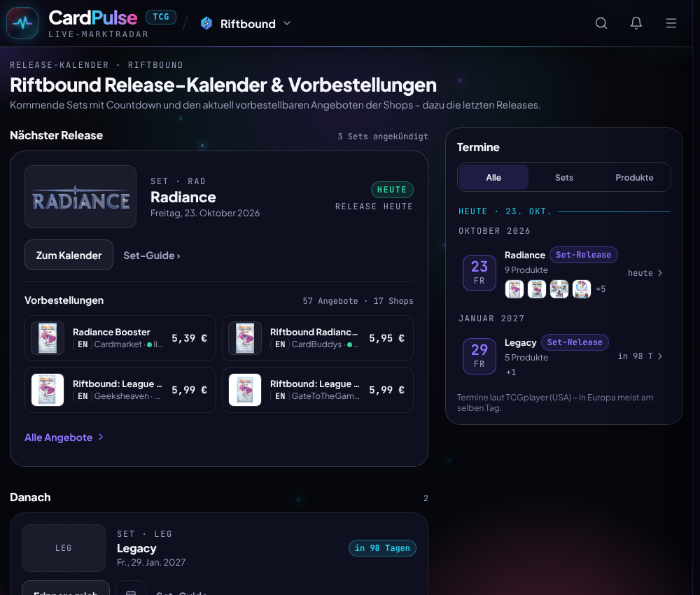Viewport: 700px width, 595px height.
Task: Click the Geeksheaven League product image
Action: 48,390
